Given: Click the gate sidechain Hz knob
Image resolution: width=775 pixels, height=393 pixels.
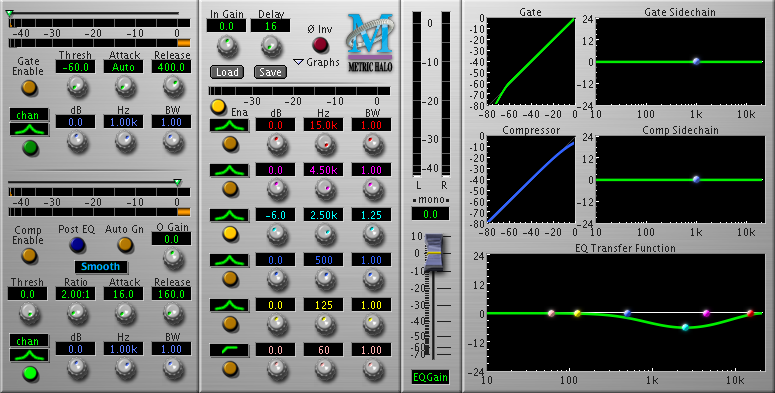Looking at the screenshot, I should pos(125,141).
